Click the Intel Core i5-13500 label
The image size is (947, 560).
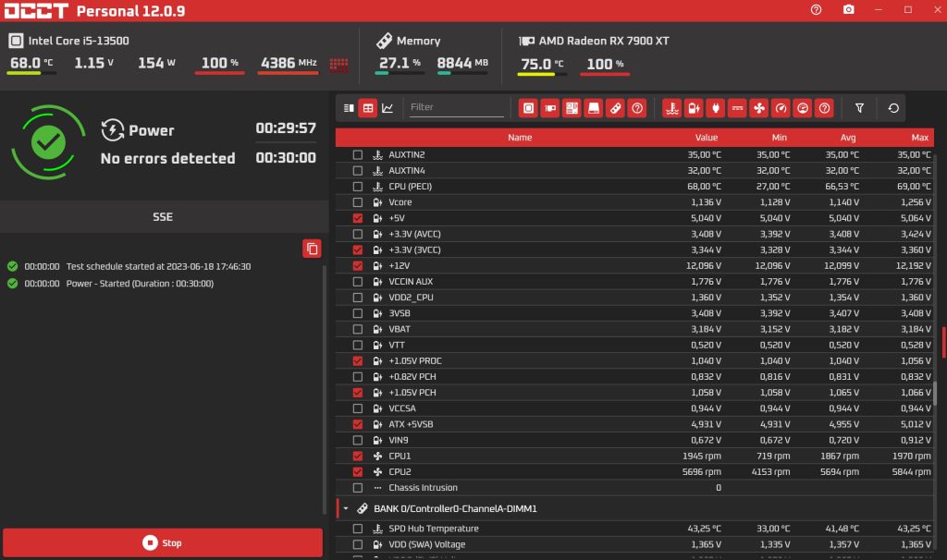[x=79, y=41]
